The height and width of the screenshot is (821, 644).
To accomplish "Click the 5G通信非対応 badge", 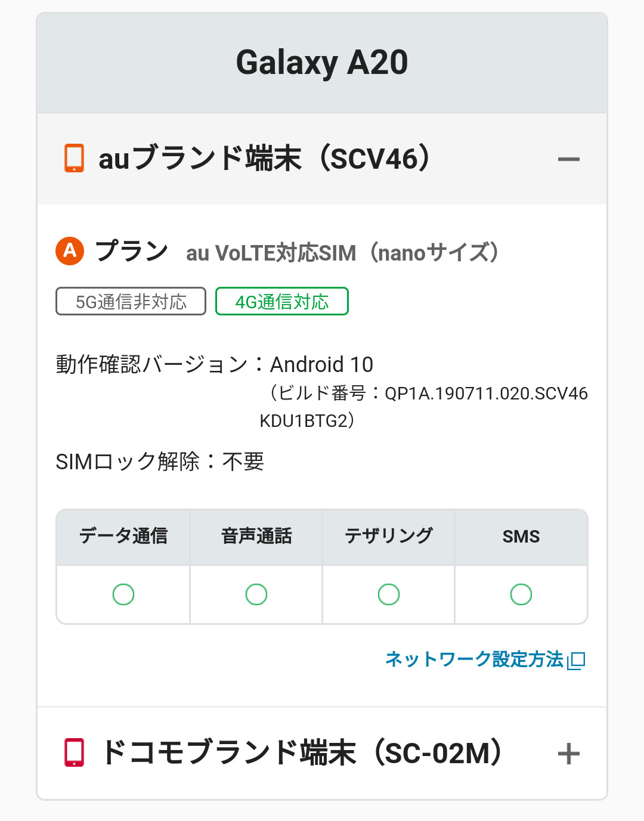I will tap(131, 302).
